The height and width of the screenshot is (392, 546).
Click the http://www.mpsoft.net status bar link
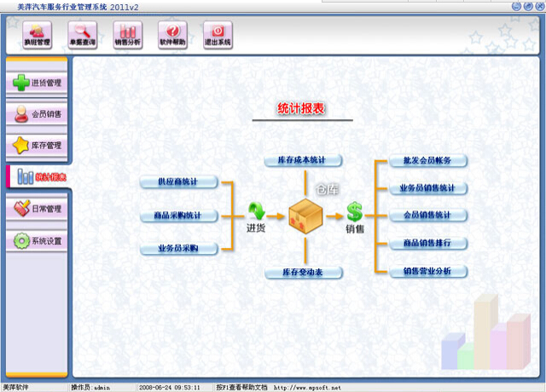coord(307,388)
